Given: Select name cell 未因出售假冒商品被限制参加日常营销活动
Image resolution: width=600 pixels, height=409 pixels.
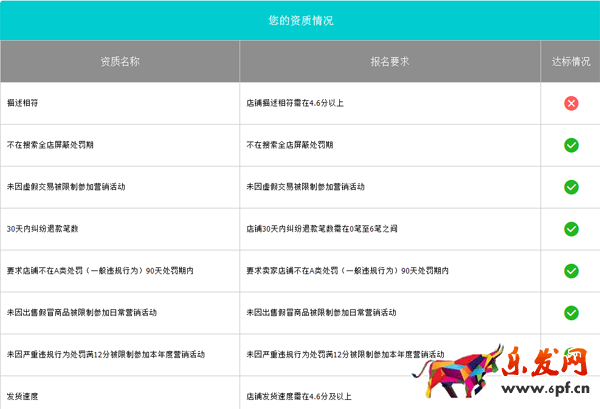Looking at the screenshot, I should [120, 313].
